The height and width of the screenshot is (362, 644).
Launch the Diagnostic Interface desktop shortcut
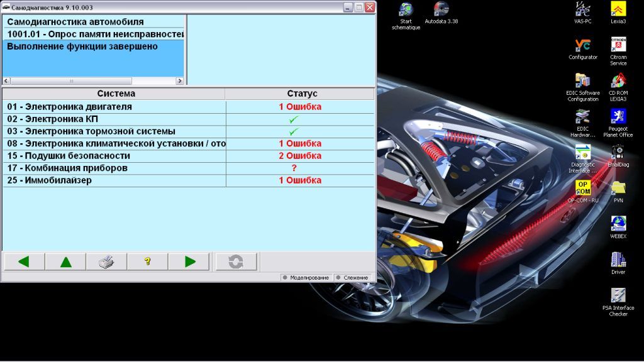click(583, 159)
